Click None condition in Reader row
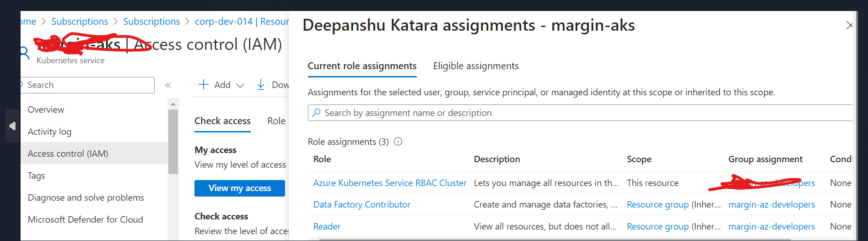This screenshot has width=868, height=241. (x=841, y=226)
